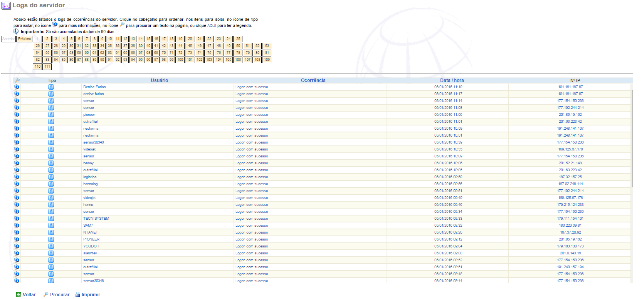The width and height of the screenshot is (644, 299).
Task: Sort the table by Ocorrência column header
Action: (x=313, y=80)
